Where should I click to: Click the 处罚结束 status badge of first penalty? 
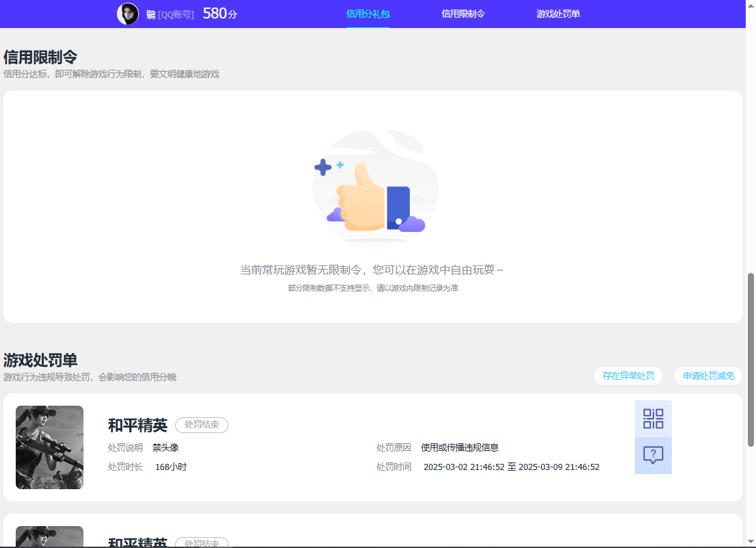click(x=202, y=425)
